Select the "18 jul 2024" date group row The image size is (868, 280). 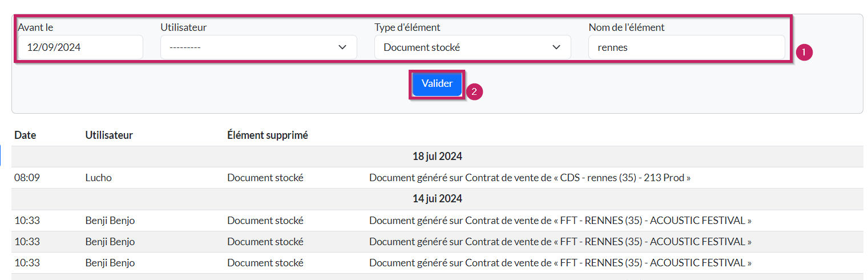(x=437, y=157)
